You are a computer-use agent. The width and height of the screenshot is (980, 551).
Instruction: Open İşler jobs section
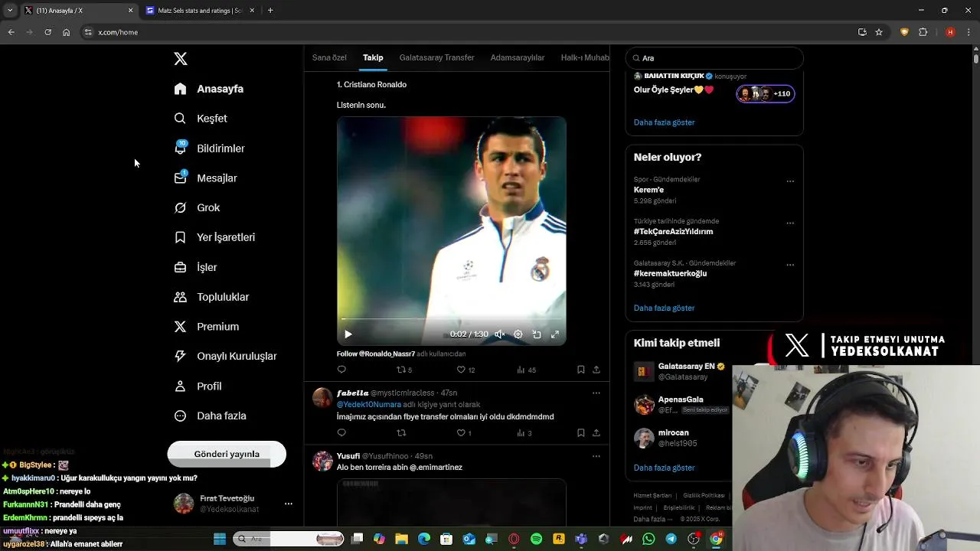pos(195,267)
